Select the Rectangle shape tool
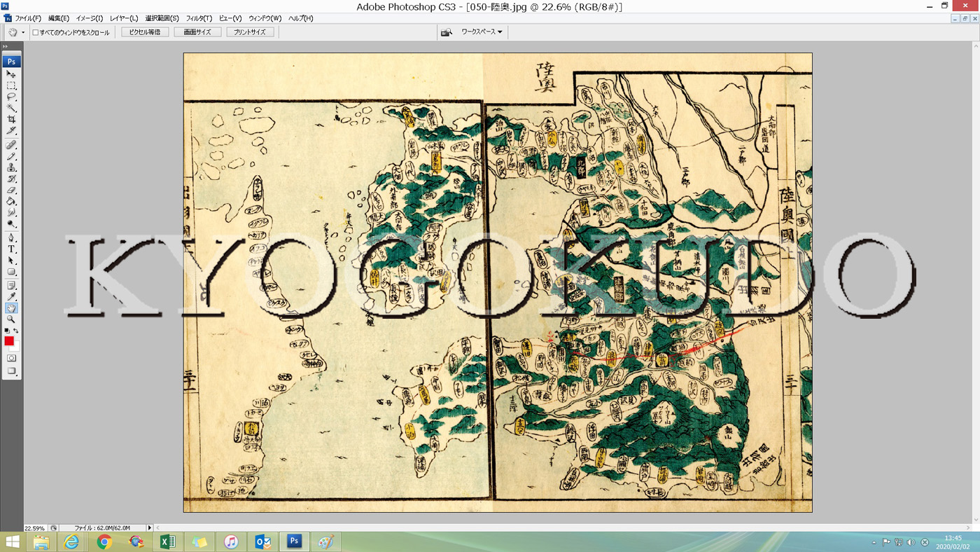The image size is (980, 552). click(11, 272)
